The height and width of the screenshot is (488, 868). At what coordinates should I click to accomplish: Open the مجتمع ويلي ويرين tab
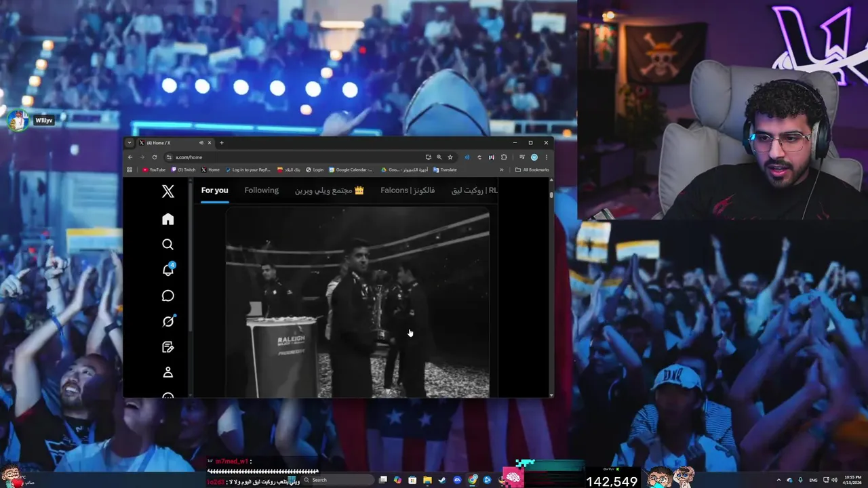tap(330, 190)
